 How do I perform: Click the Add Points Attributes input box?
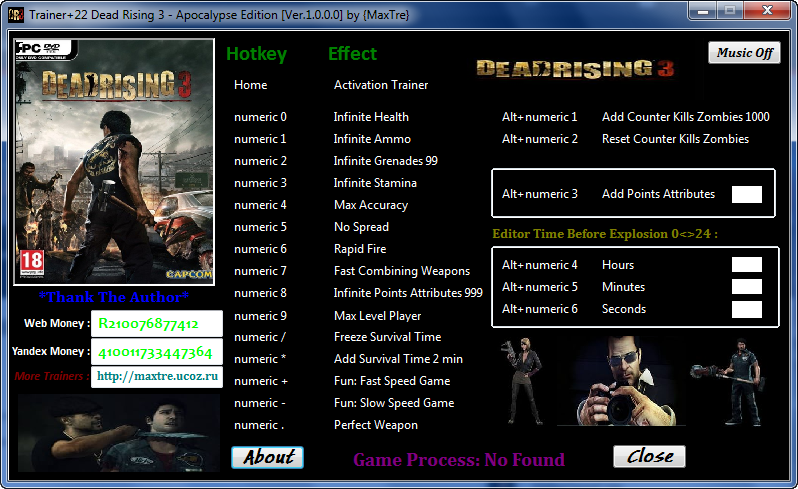[747, 194]
